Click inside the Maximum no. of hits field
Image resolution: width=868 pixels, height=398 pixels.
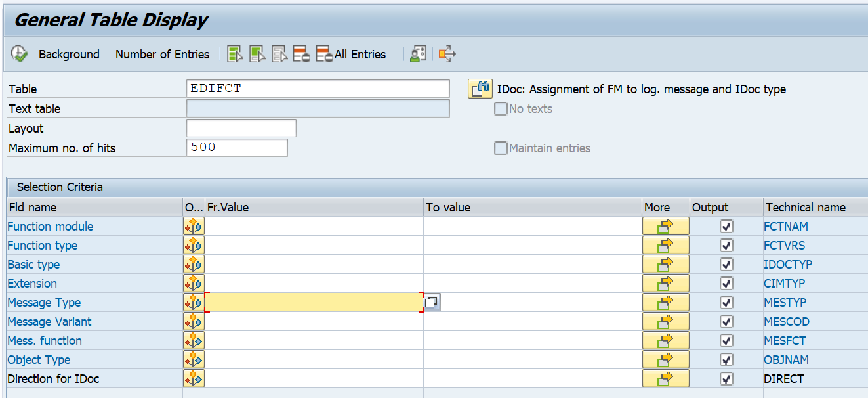[236, 147]
